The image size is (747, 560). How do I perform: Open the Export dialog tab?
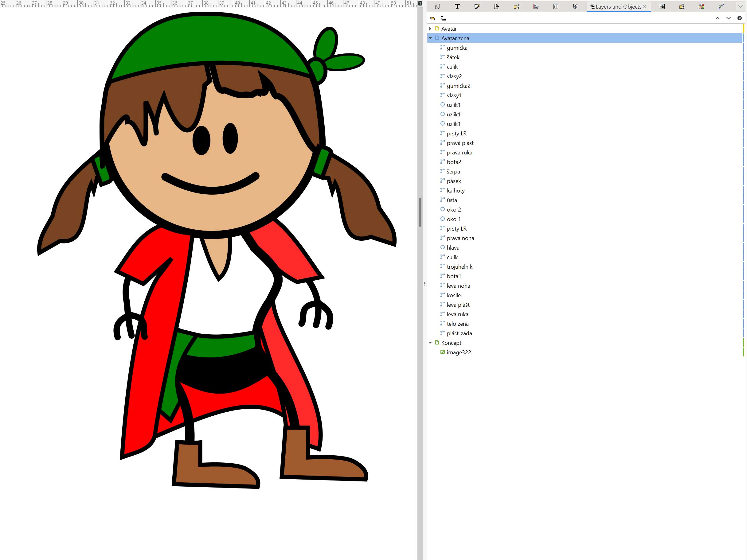click(x=496, y=6)
